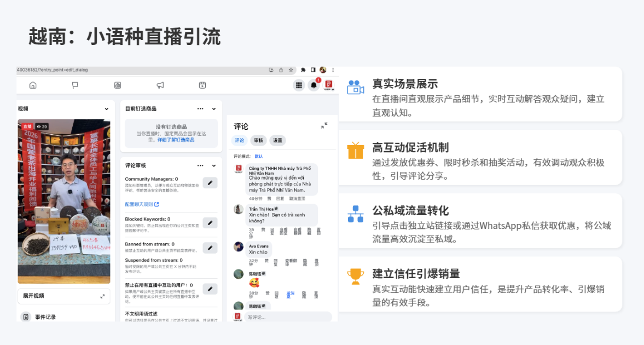Collapse the 目前钉选商品 panel chevron

pyautogui.click(x=214, y=109)
